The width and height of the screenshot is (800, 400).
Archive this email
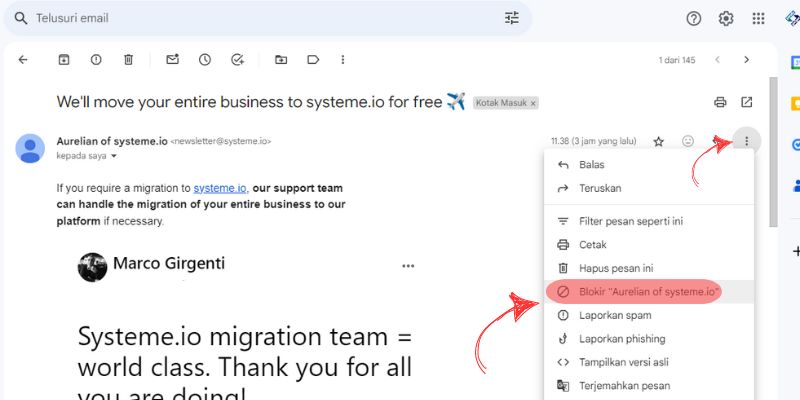tap(63, 60)
